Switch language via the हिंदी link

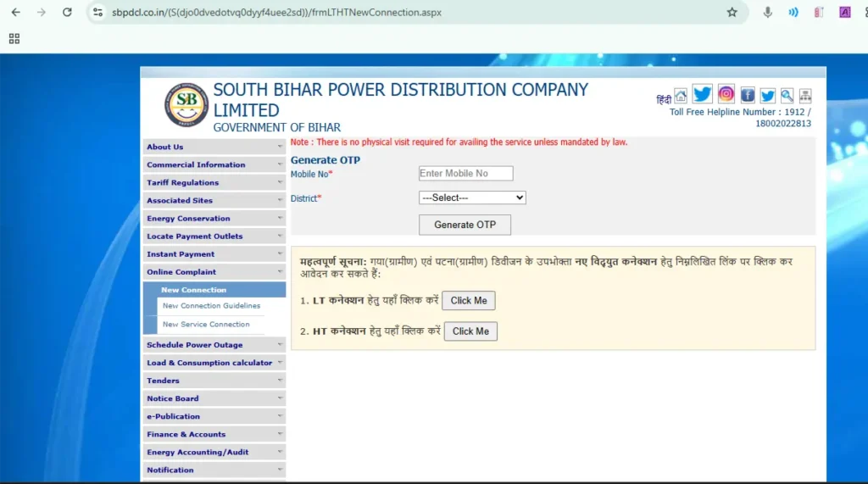pyautogui.click(x=663, y=100)
